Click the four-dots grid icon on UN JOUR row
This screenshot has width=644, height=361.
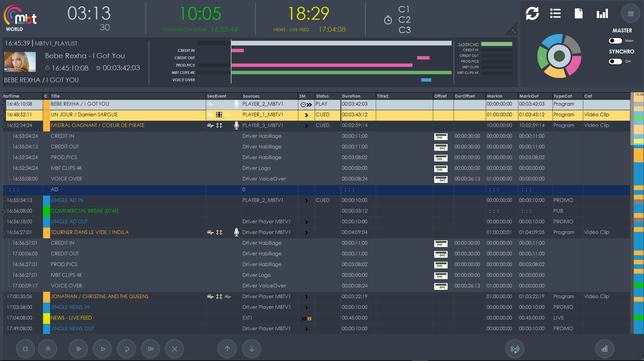[219, 115]
